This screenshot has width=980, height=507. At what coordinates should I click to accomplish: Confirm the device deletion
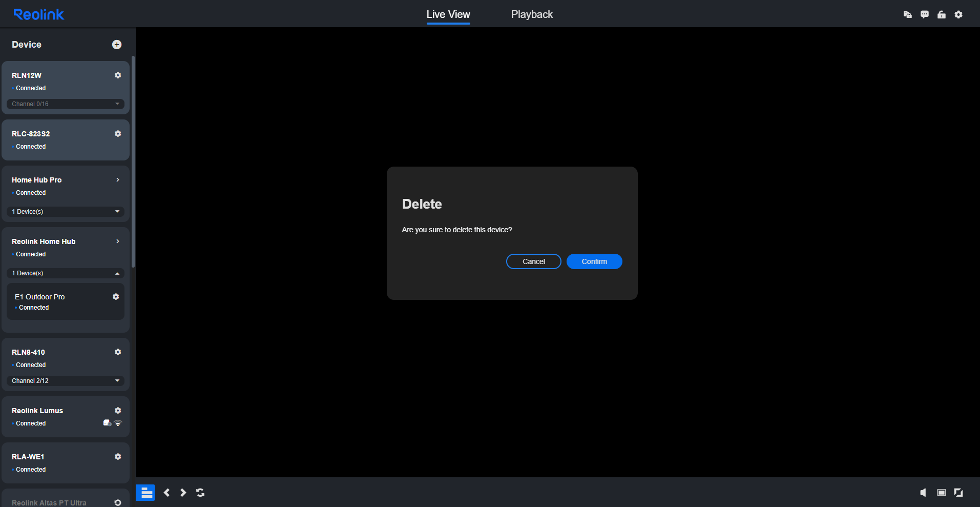pyautogui.click(x=594, y=261)
